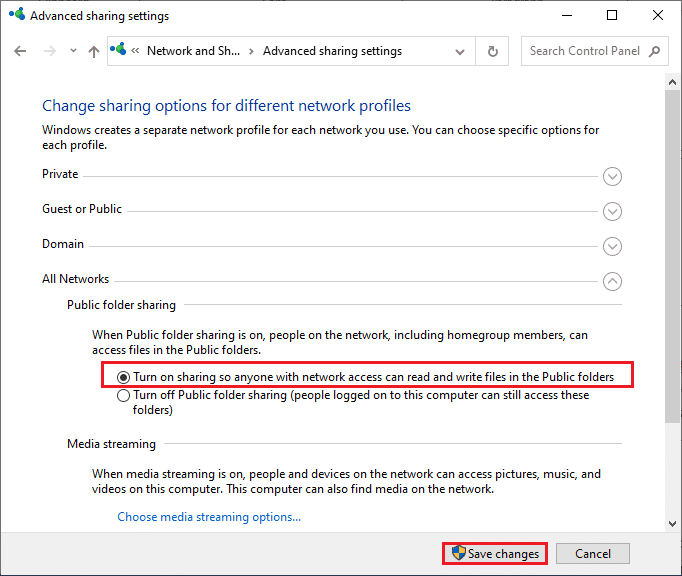Open the address bar history dropdown
This screenshot has height=576, width=682.
(460, 51)
